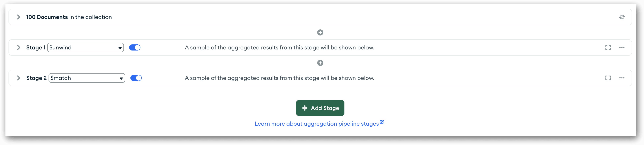This screenshot has height=145, width=644.
Task: Expand the 100 Documents section chevron
Action: [19, 17]
